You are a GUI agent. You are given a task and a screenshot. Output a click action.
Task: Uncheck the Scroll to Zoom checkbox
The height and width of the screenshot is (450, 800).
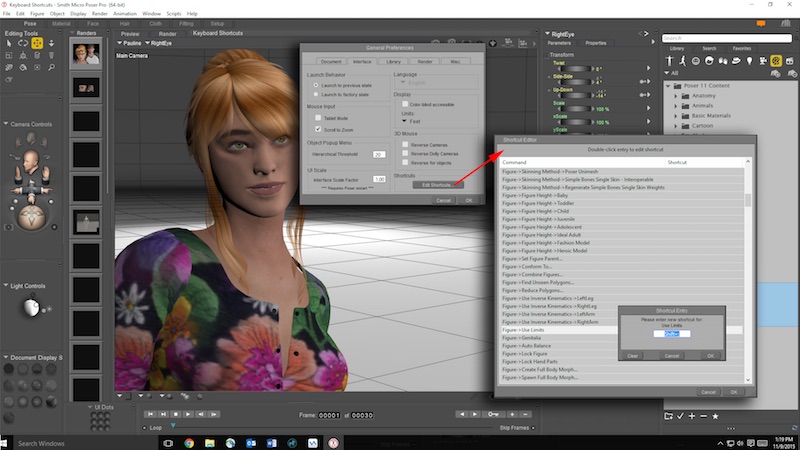318,130
